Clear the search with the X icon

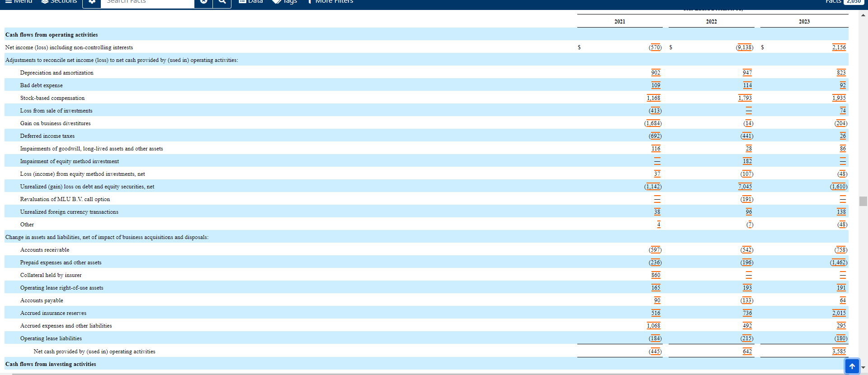(203, 2)
